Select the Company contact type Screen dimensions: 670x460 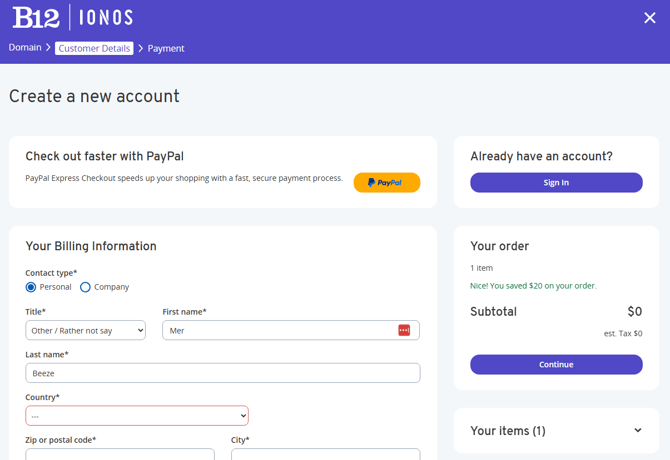(x=85, y=287)
